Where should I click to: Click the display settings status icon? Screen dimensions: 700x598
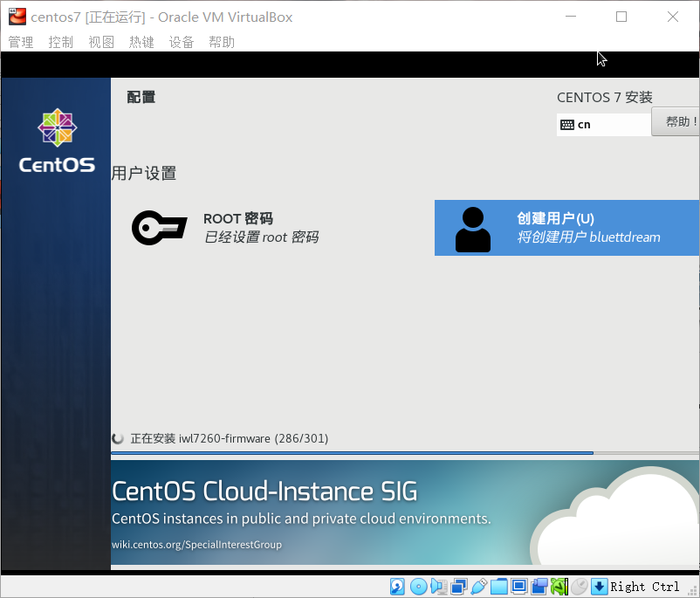click(519, 587)
